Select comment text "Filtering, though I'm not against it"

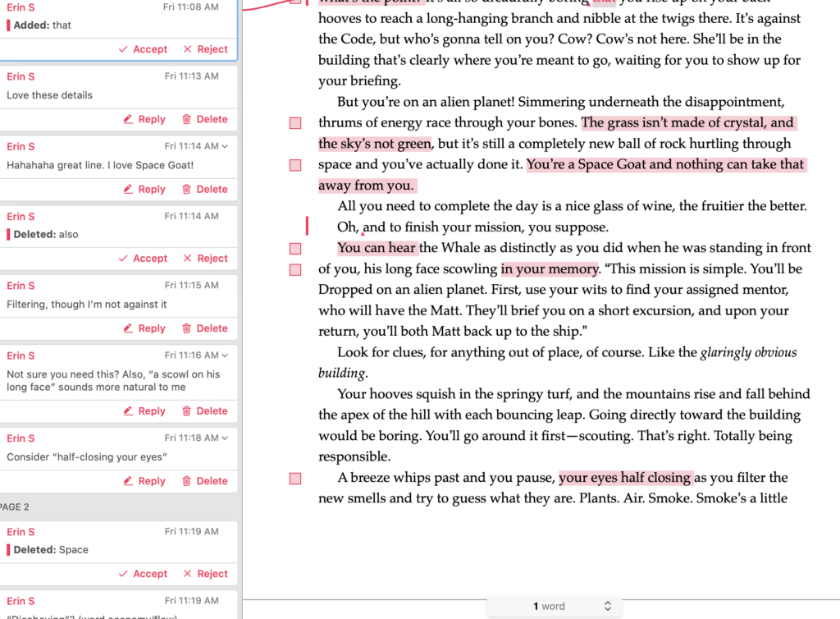click(x=87, y=305)
